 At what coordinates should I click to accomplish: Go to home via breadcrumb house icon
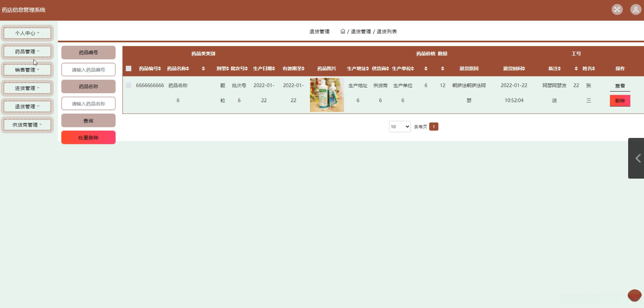[343, 31]
